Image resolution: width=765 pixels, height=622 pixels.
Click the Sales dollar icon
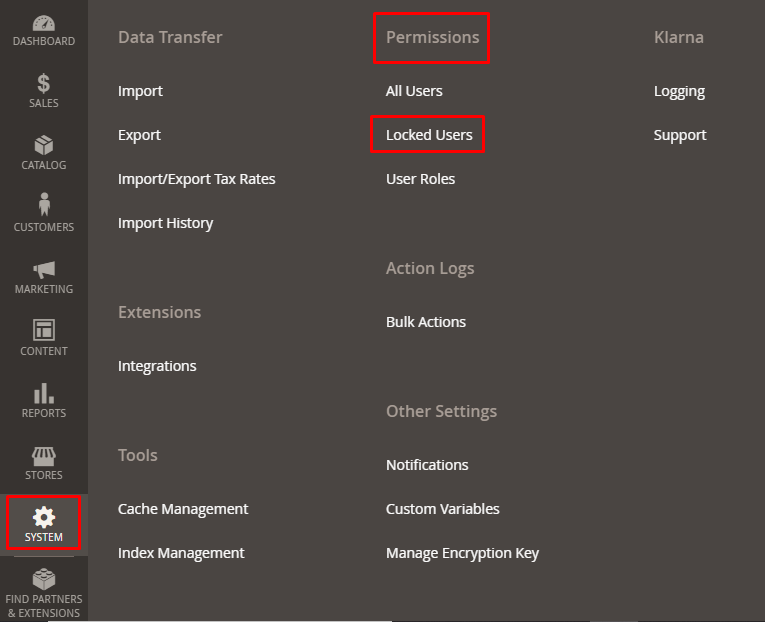[x=44, y=84]
